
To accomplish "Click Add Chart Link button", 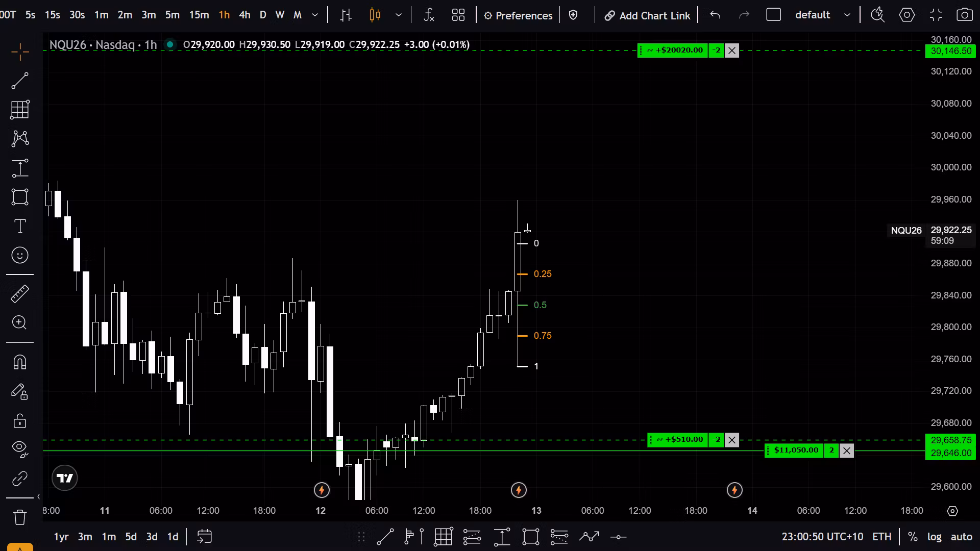I will point(647,15).
